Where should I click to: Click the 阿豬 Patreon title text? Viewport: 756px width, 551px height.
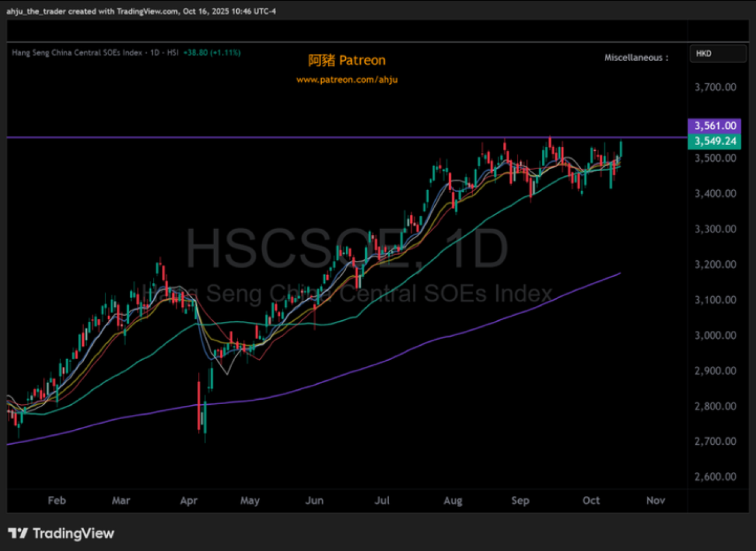tap(347, 61)
